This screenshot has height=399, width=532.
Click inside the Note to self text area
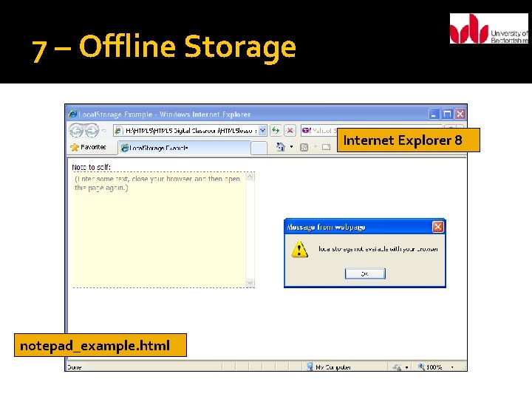pos(159,230)
